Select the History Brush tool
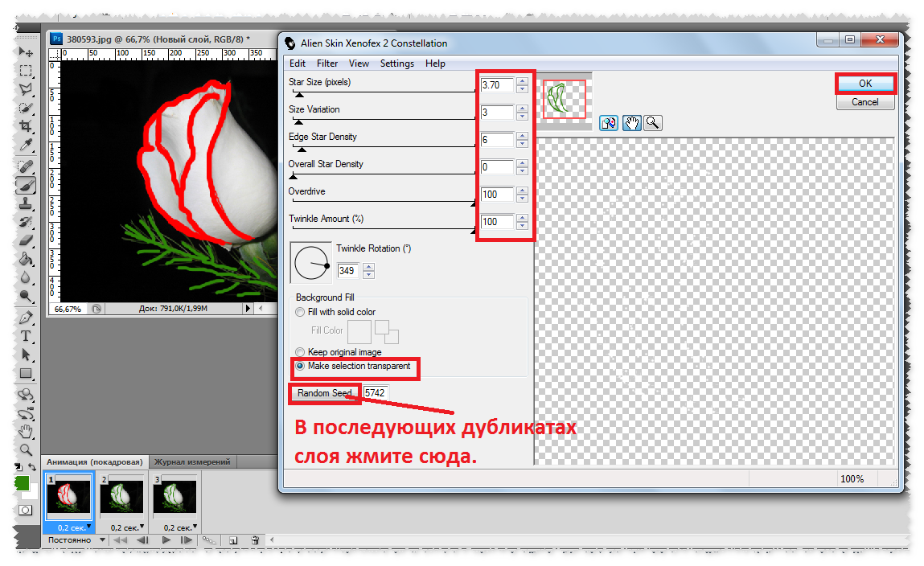Screen dimensions: 924x566 pos(26,222)
